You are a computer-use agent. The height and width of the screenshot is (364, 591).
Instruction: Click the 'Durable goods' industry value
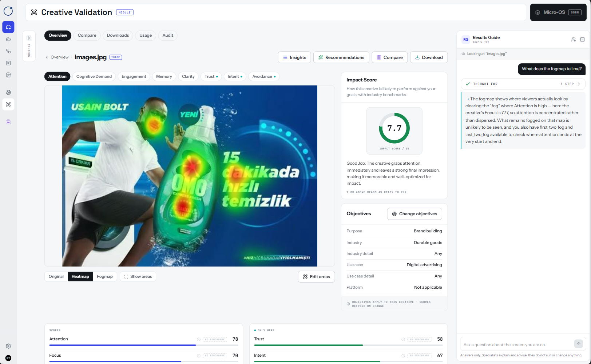tap(428, 243)
